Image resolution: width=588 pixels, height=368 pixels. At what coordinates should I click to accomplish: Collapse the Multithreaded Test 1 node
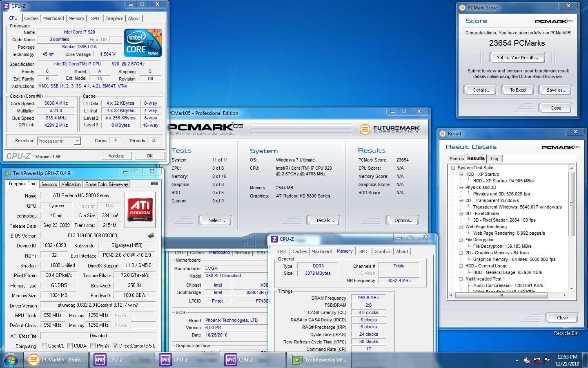(x=461, y=279)
